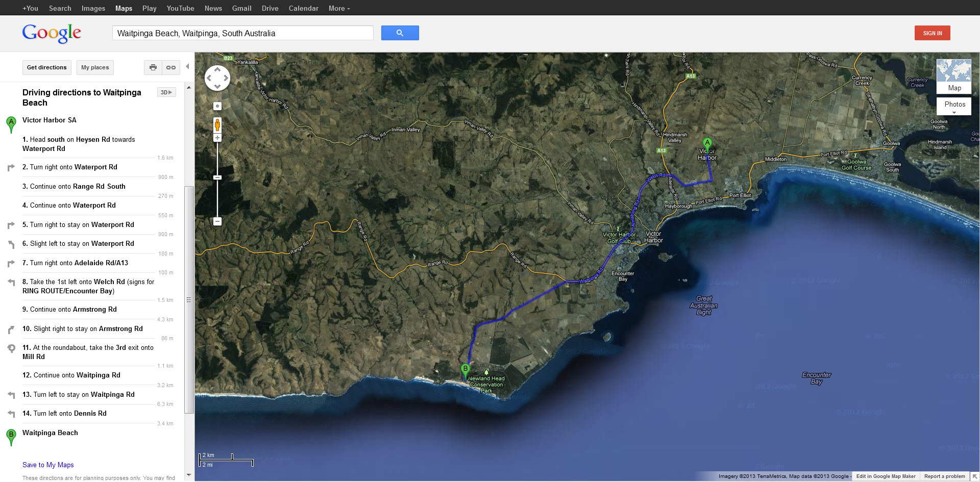Click the print directions icon
This screenshot has width=980, height=482.
(x=153, y=67)
